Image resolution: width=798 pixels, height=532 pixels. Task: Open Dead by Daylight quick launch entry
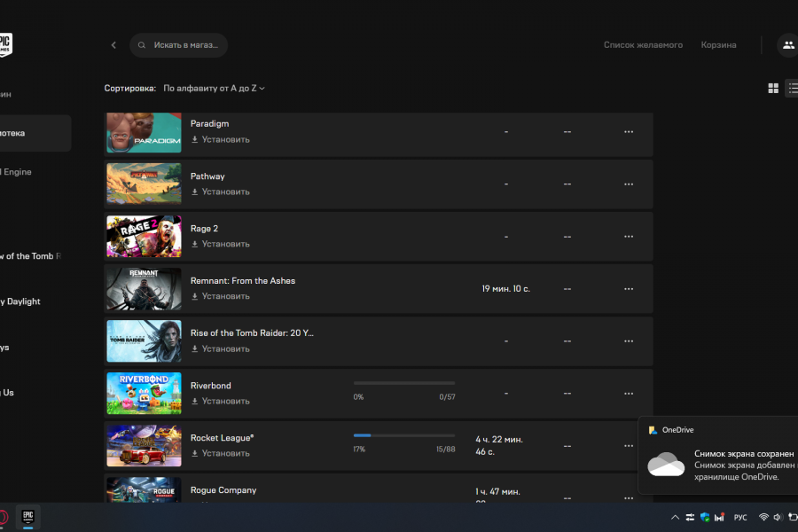click(20, 301)
